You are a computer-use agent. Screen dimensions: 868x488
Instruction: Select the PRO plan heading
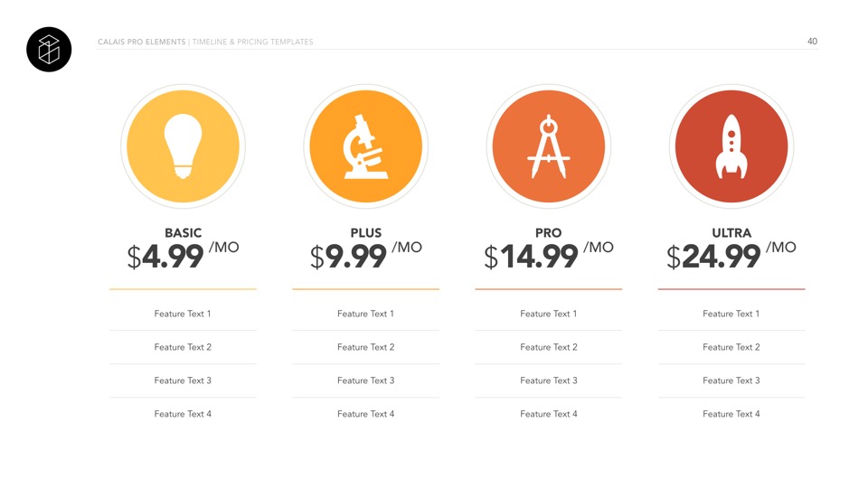(x=549, y=233)
